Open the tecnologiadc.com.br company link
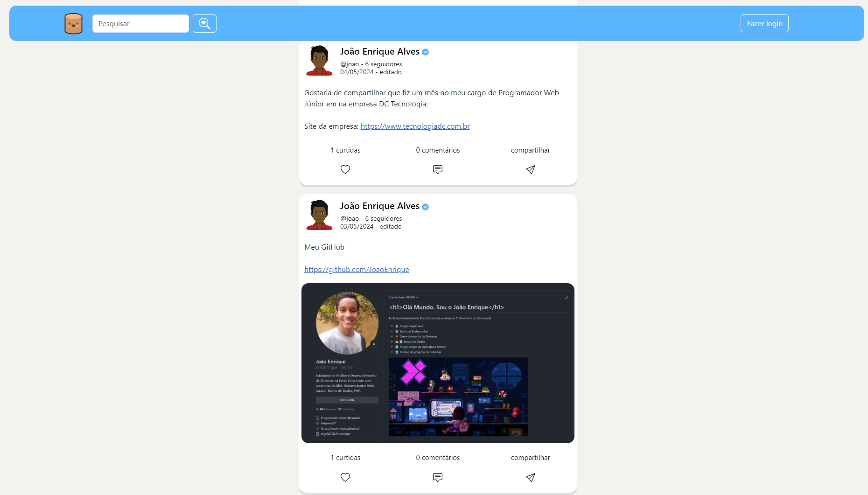 coord(415,126)
